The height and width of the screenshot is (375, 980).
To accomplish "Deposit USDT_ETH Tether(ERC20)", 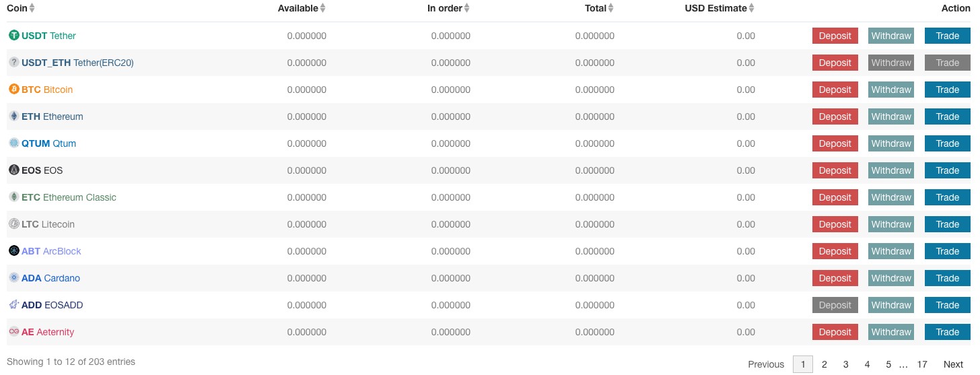I will click(x=835, y=63).
